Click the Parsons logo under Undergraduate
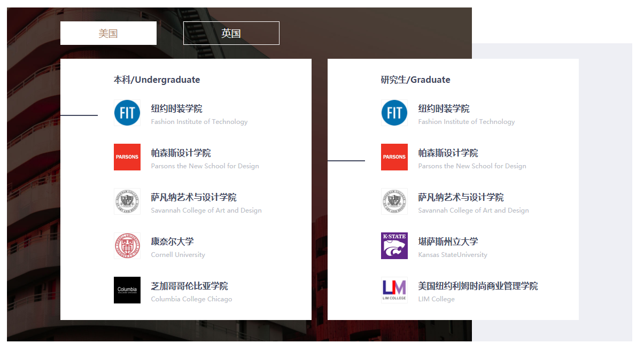The image size is (644, 351). tap(127, 157)
